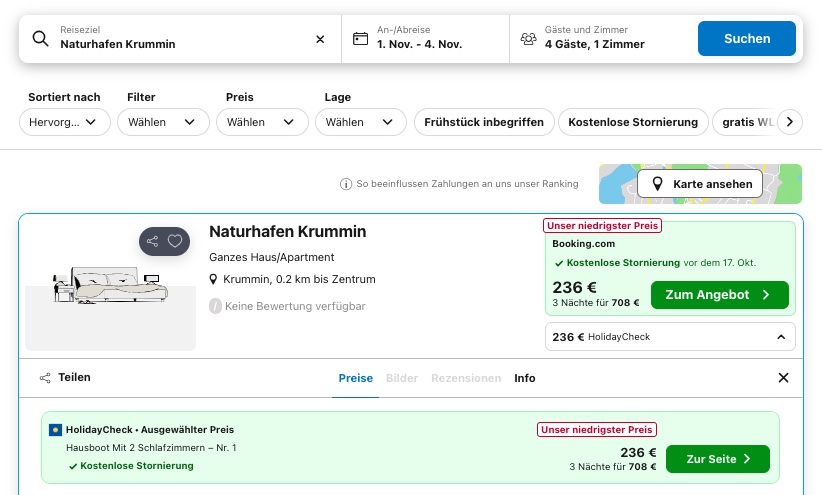The width and height of the screenshot is (822, 495).
Task: Open the Lage Wählen dropdown
Action: (361, 122)
